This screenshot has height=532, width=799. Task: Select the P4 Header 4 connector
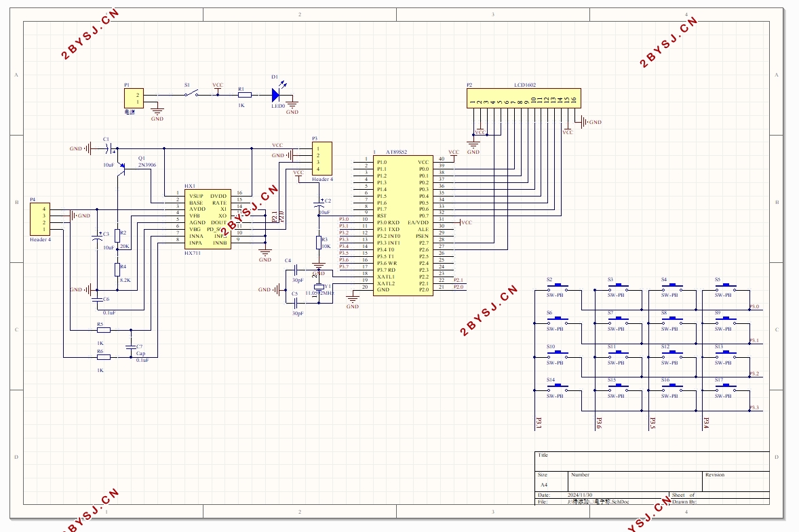(x=40, y=220)
